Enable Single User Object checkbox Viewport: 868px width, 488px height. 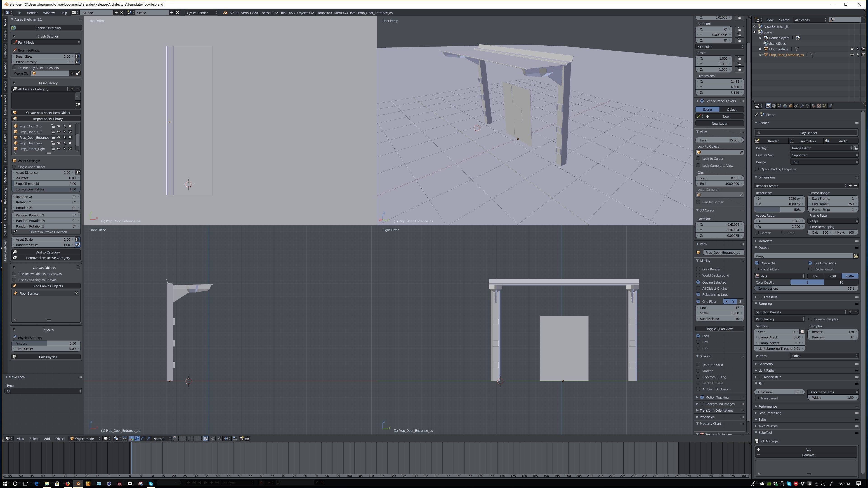click(x=14, y=167)
